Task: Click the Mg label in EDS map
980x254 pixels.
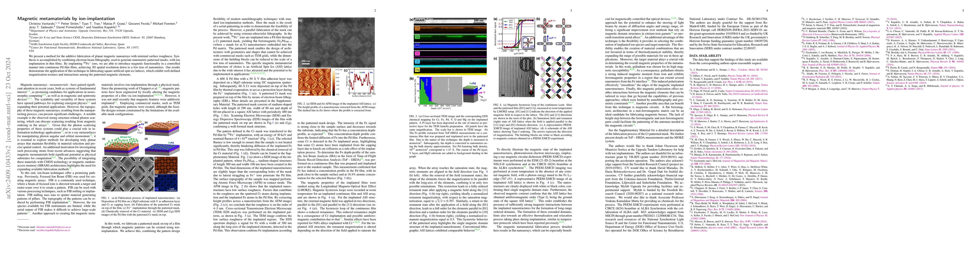Action: (417, 70)
